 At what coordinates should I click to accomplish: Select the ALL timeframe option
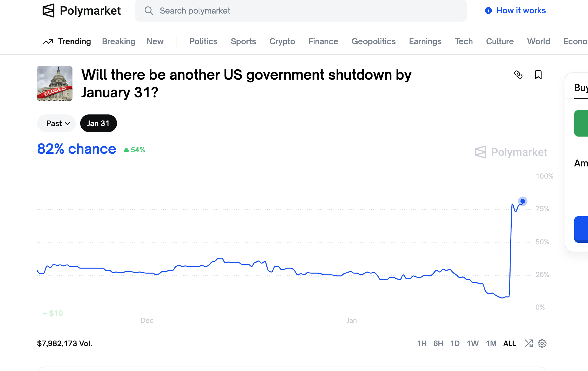click(x=510, y=343)
